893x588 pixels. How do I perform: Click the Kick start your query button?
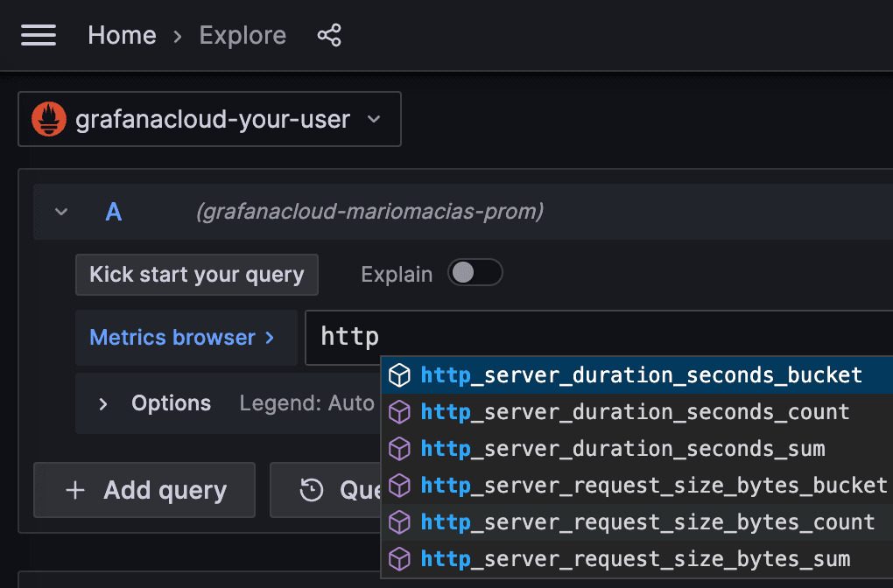coord(196,275)
